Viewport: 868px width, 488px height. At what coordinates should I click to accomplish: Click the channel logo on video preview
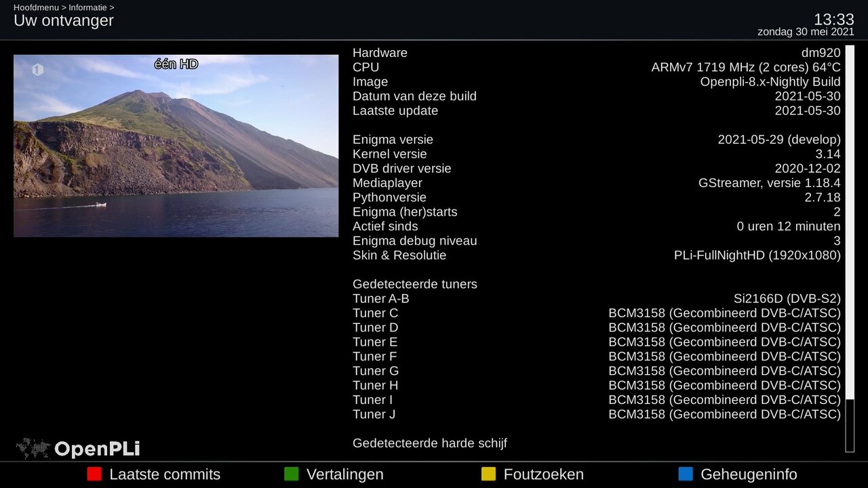(x=38, y=70)
